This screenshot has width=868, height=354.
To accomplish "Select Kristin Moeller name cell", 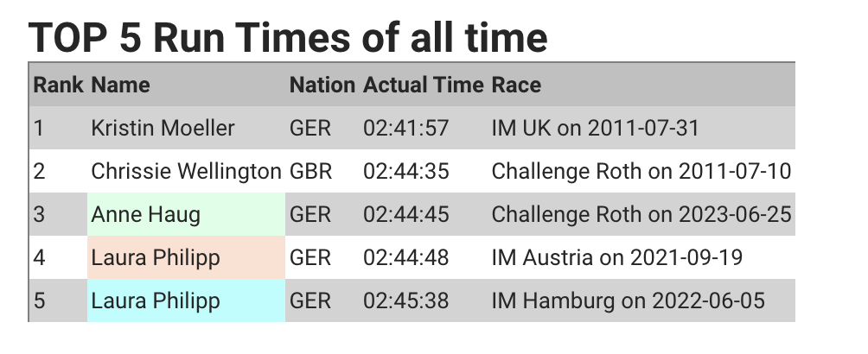I will tap(186, 128).
